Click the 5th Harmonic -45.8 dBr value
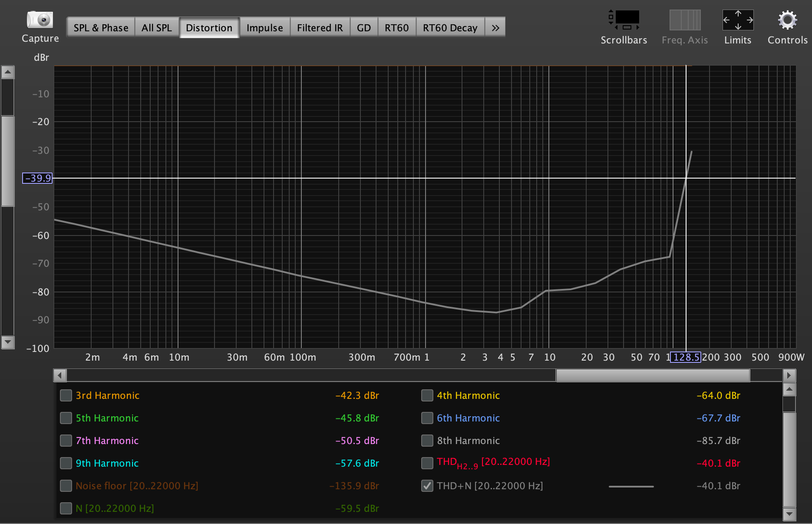The height and width of the screenshot is (524, 812). point(357,418)
